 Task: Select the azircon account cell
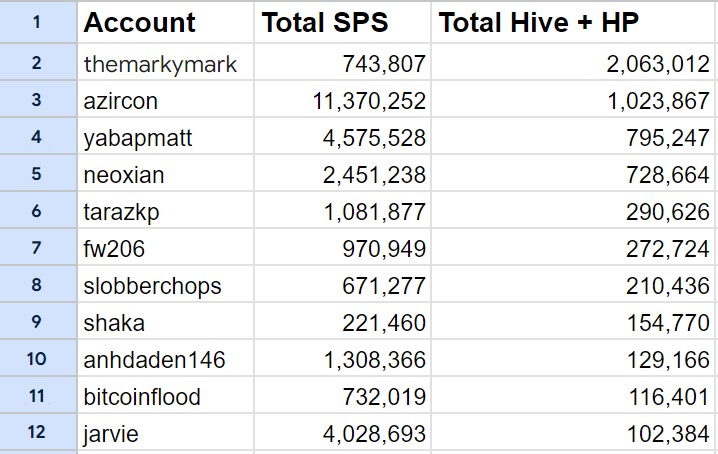(x=121, y=101)
